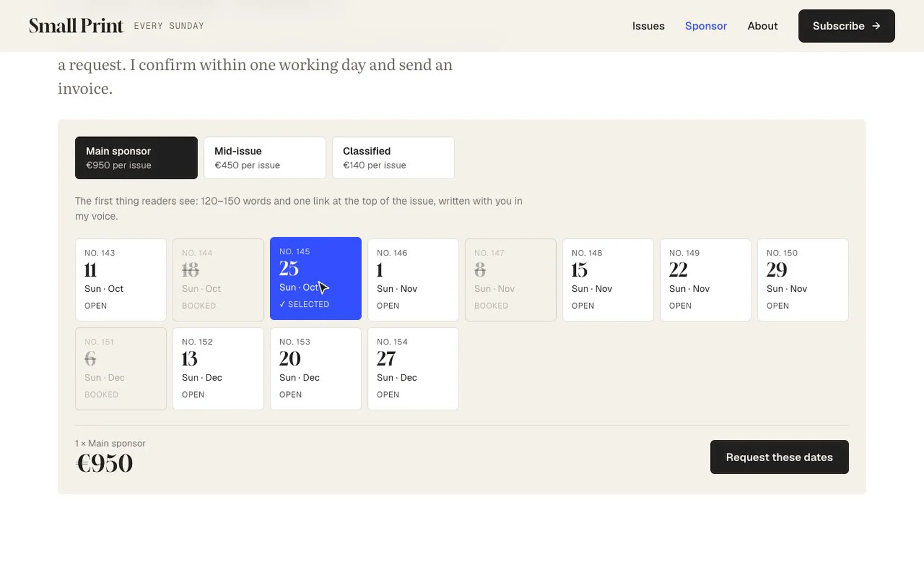Screen dimensions: 924x578
Task: Click the €950 total price
Action: [x=105, y=464]
